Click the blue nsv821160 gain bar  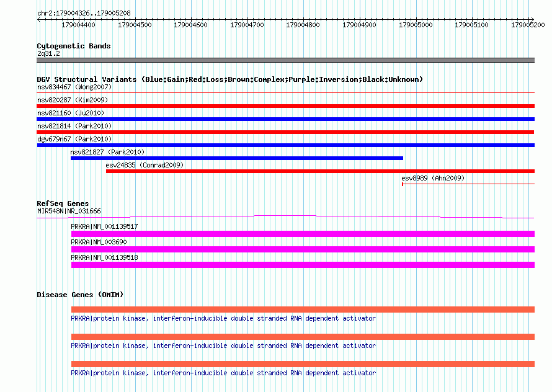pos(285,119)
